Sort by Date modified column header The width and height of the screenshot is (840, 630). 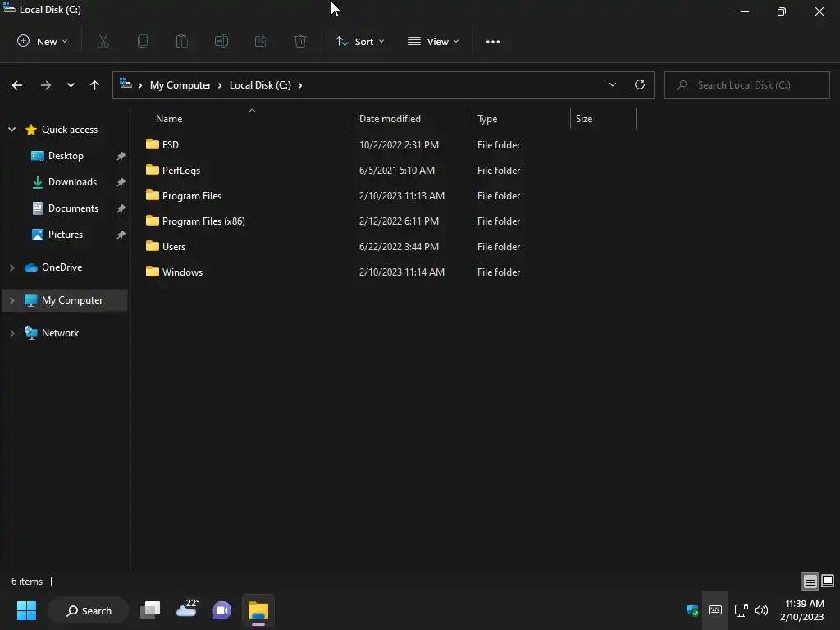(390, 119)
